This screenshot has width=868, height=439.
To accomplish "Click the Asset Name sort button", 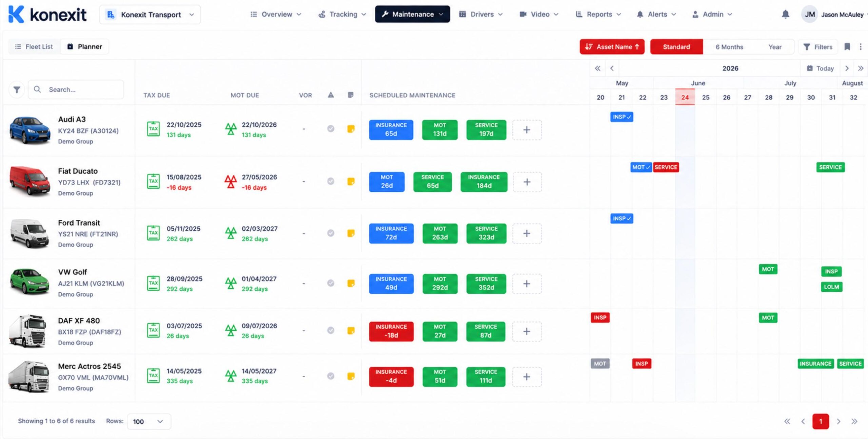I will coord(612,47).
